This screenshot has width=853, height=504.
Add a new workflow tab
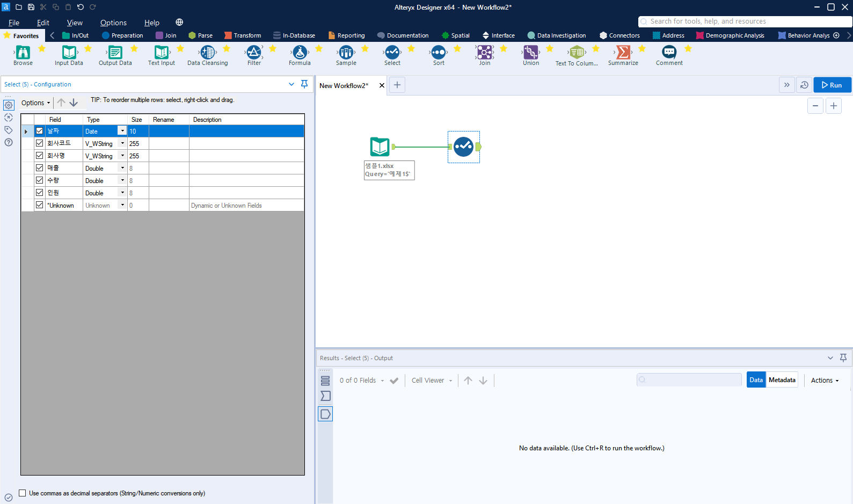[x=397, y=85]
